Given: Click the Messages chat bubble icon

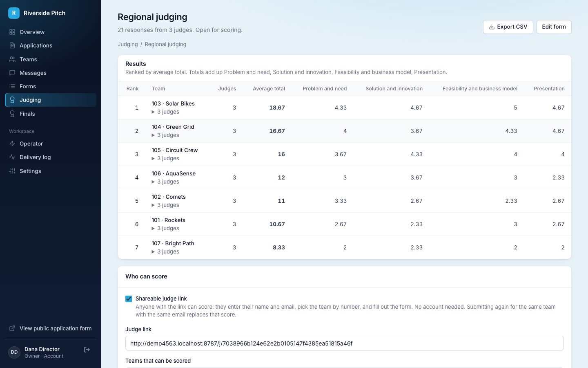Looking at the screenshot, I should 12,73.
